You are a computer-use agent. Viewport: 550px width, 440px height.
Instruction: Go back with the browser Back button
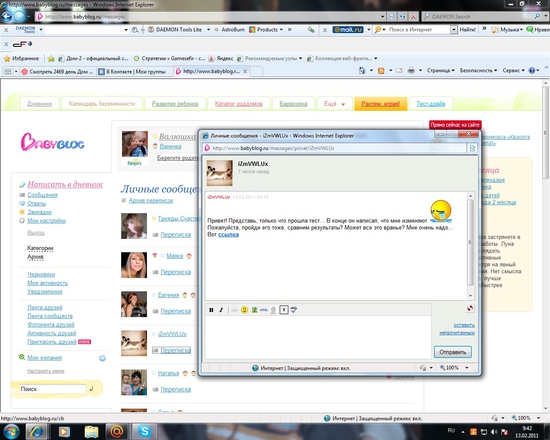7,16
